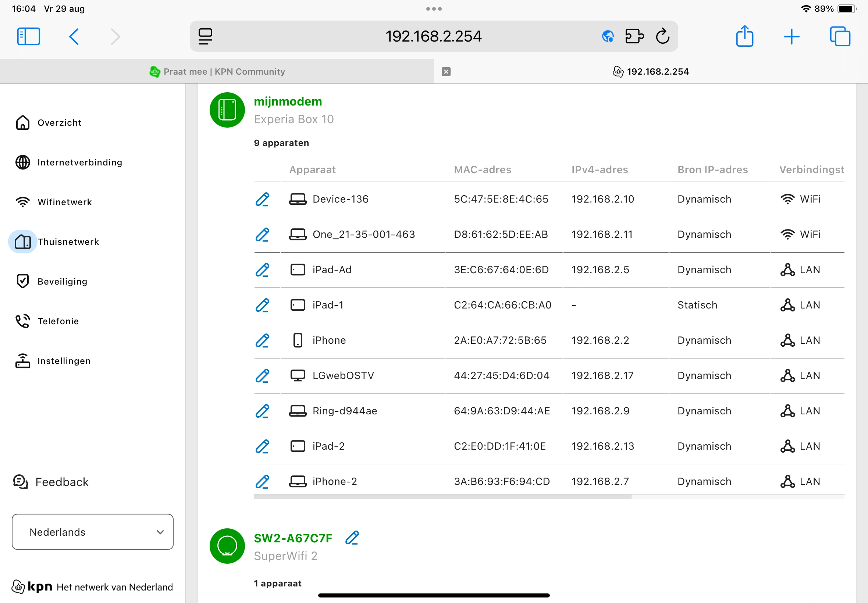Edit the LGwebOSTV device name
This screenshot has height=603, width=868.
262,375
